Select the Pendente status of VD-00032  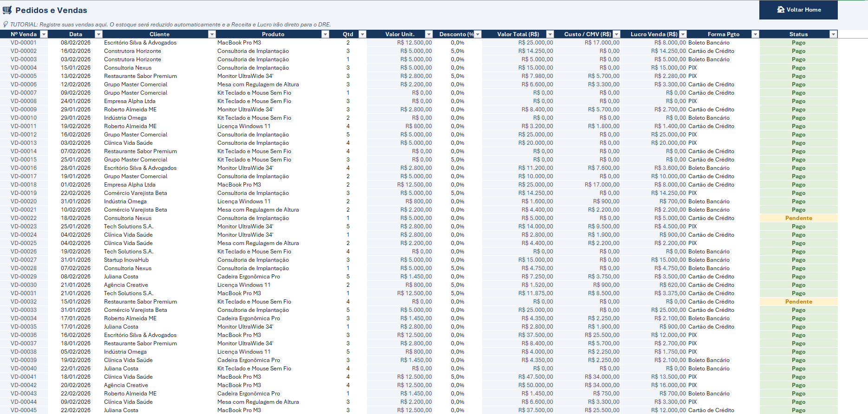click(798, 302)
